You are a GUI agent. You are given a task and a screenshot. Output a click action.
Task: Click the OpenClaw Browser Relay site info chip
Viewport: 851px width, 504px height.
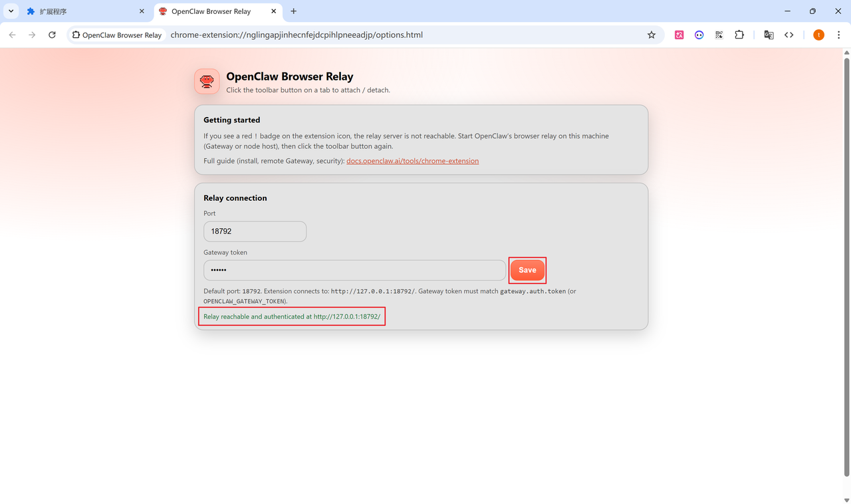coord(117,35)
